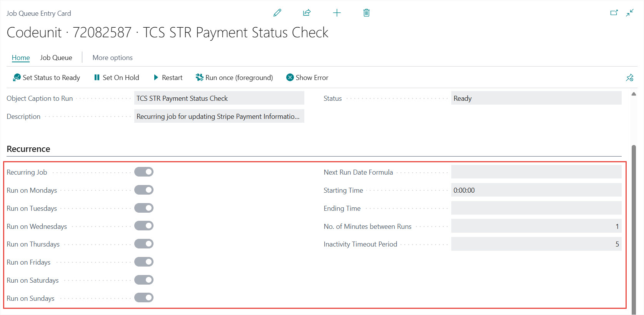Open the Job Queue tab
644x315 pixels.
pyautogui.click(x=56, y=58)
